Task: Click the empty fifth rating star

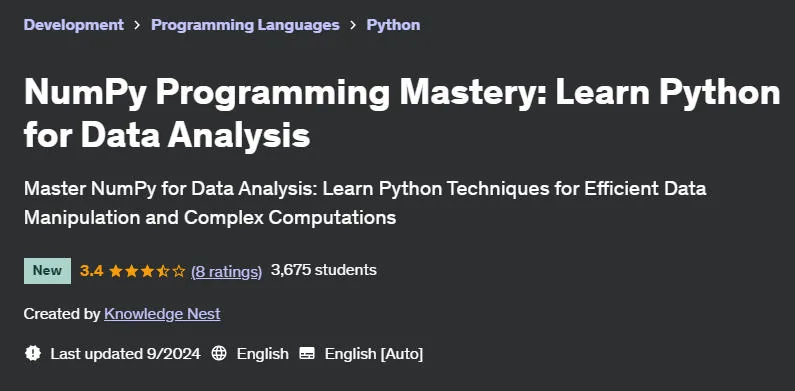Action: tap(178, 271)
